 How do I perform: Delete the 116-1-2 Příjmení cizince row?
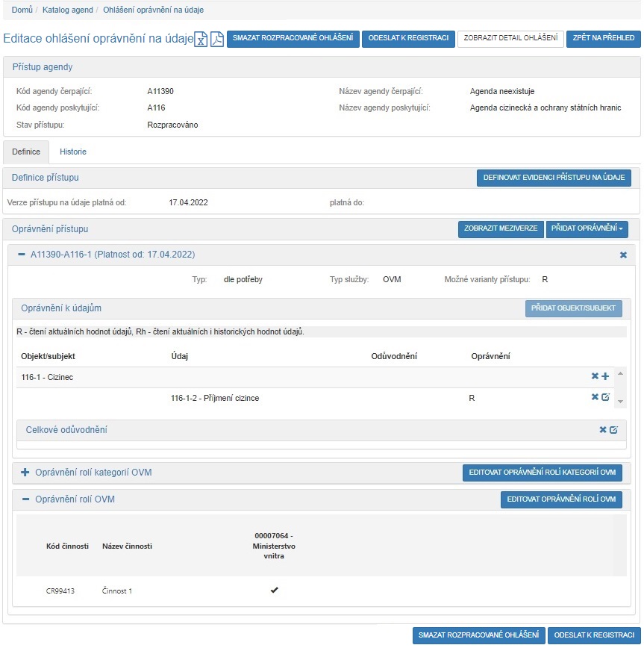pos(595,397)
